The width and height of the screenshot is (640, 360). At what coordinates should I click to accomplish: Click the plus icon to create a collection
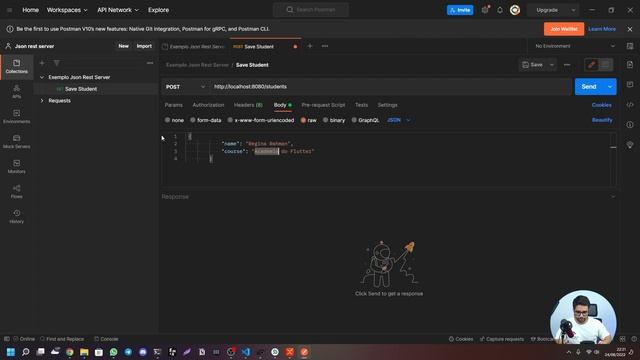click(x=42, y=63)
